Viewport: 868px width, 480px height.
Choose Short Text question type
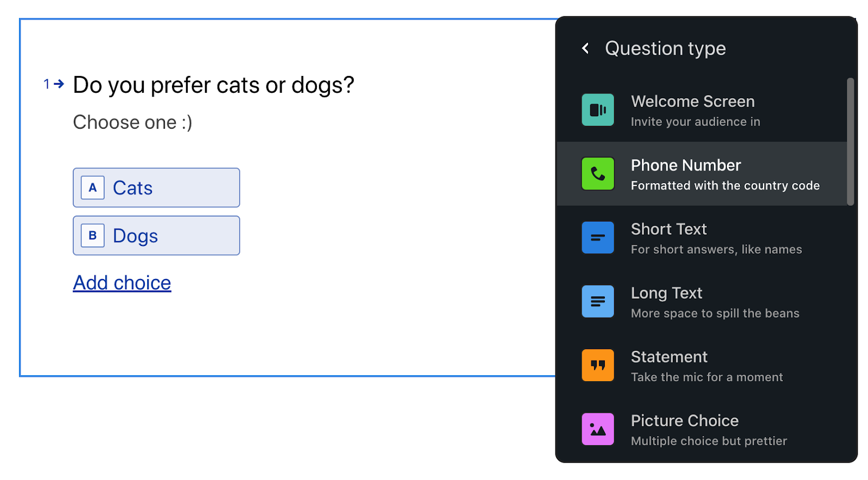pyautogui.click(x=702, y=238)
